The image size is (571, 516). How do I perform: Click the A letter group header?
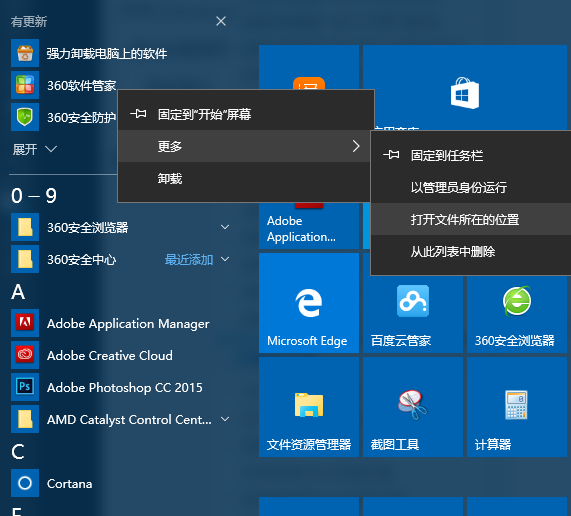coord(18,292)
